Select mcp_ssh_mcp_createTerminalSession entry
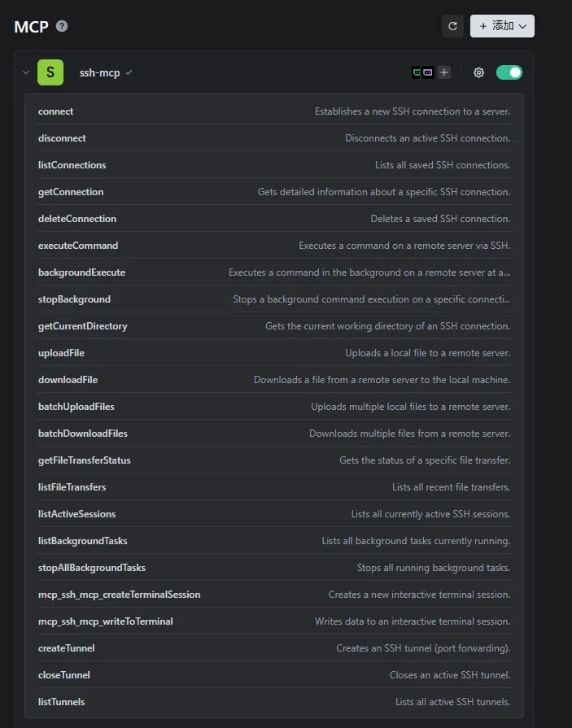 pyautogui.click(x=275, y=595)
